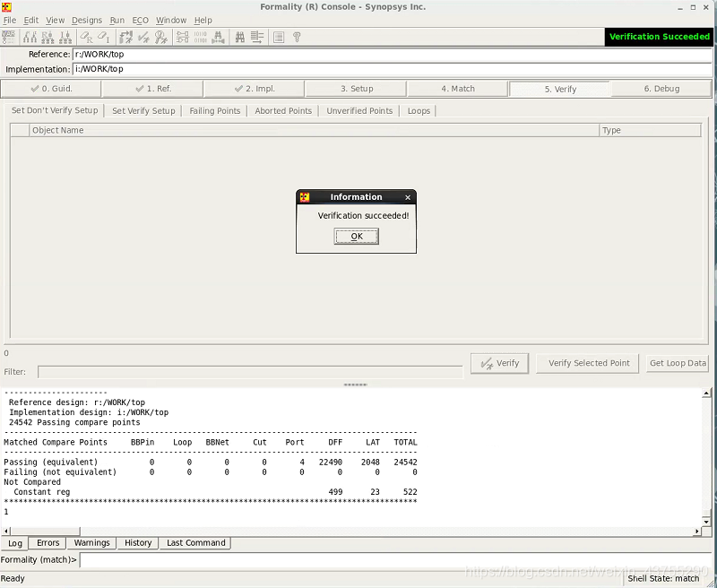Click the Reference design path field
This screenshot has width=717, height=588.
[392, 54]
